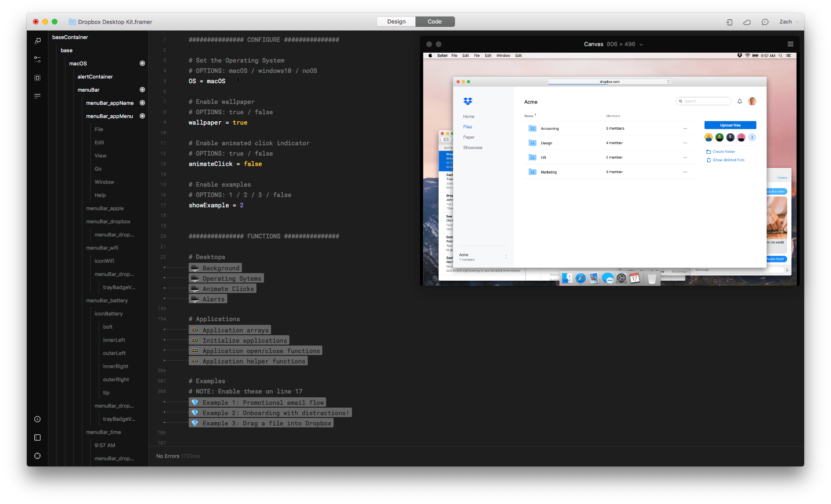831x504 pixels.
Task: Switch to the Code tab
Action: coord(435,22)
